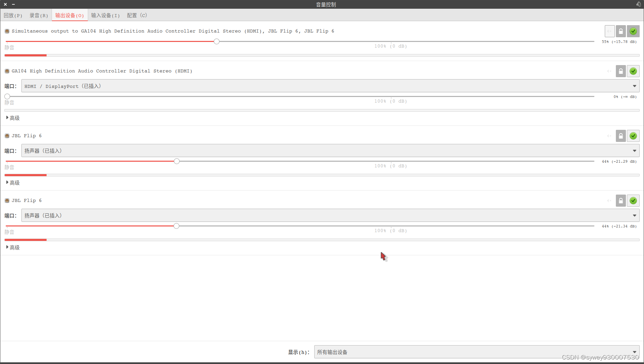Mute the GA104 HDMI output device
644x364 pixels.
(609, 71)
